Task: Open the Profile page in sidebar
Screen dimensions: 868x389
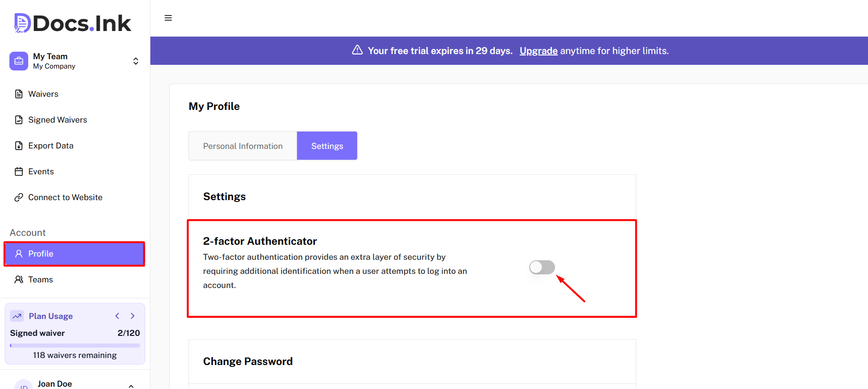Action: coord(74,254)
